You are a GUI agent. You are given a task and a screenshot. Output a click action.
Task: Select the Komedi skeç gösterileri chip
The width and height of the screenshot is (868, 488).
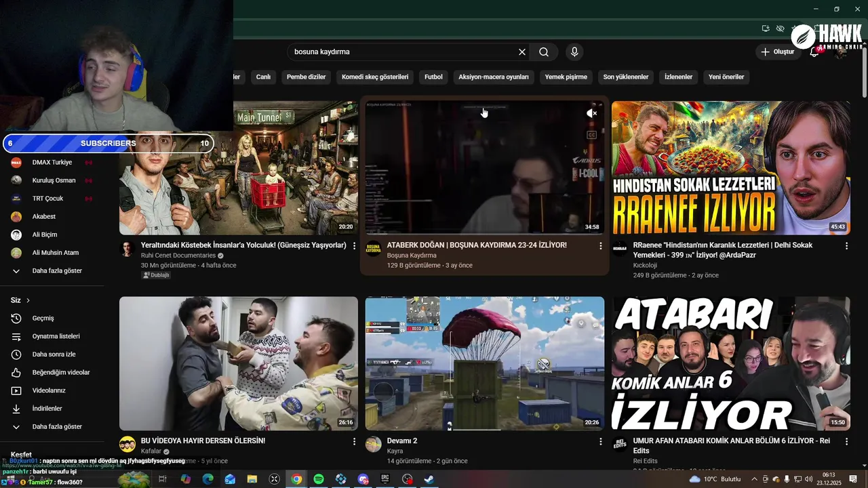[x=375, y=77]
